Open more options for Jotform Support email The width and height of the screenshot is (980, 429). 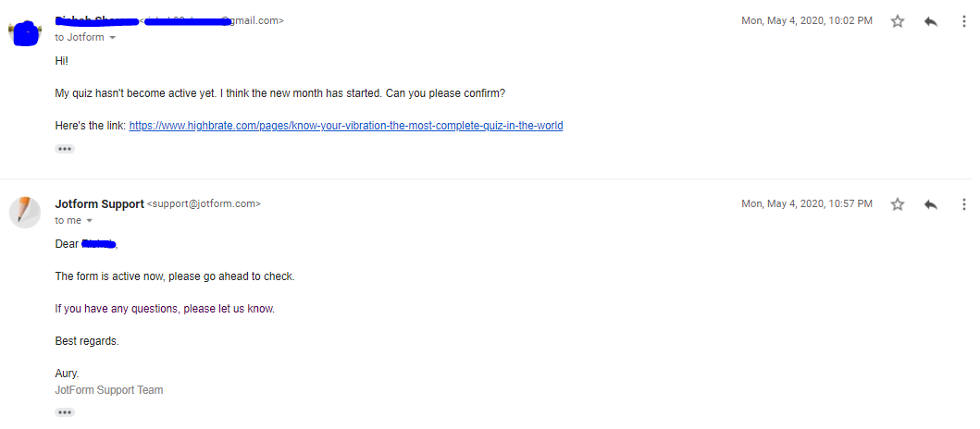(x=963, y=204)
